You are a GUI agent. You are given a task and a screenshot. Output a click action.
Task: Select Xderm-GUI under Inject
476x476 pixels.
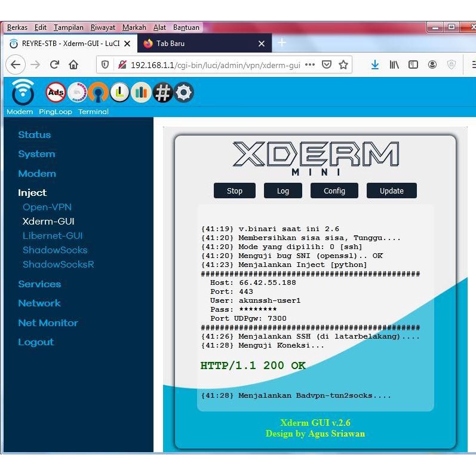[48, 222]
